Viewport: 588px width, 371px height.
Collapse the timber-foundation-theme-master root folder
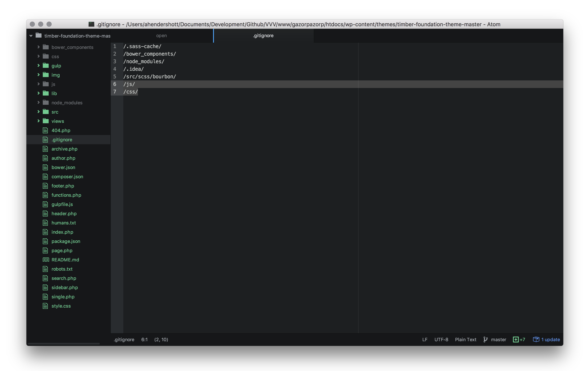click(31, 36)
